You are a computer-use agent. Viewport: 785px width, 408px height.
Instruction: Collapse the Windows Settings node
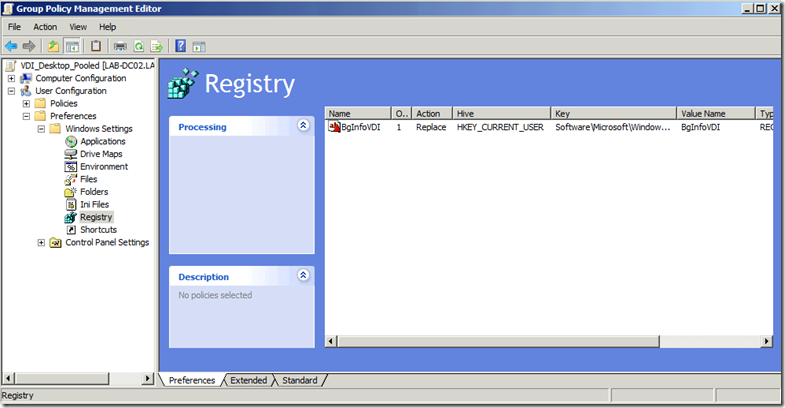(x=41, y=129)
